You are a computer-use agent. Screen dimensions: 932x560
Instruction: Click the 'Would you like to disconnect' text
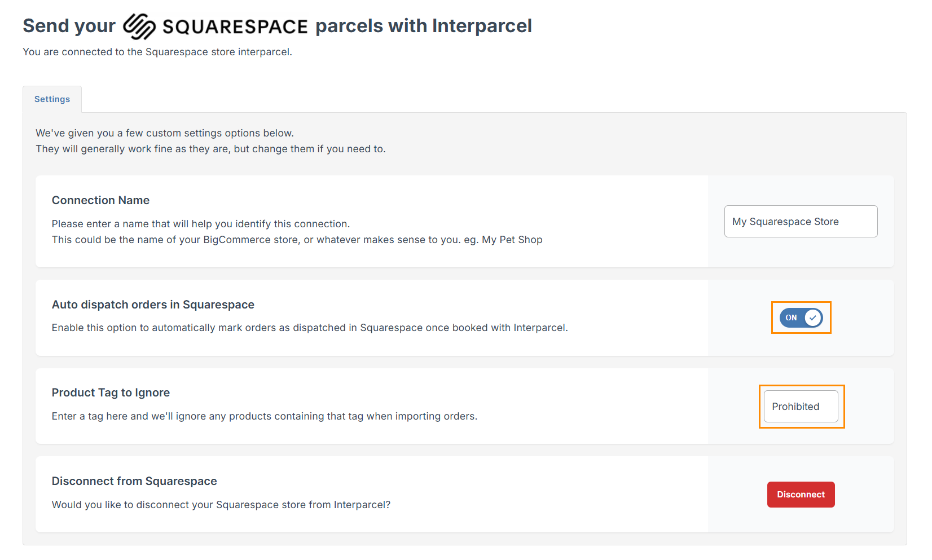(x=221, y=505)
